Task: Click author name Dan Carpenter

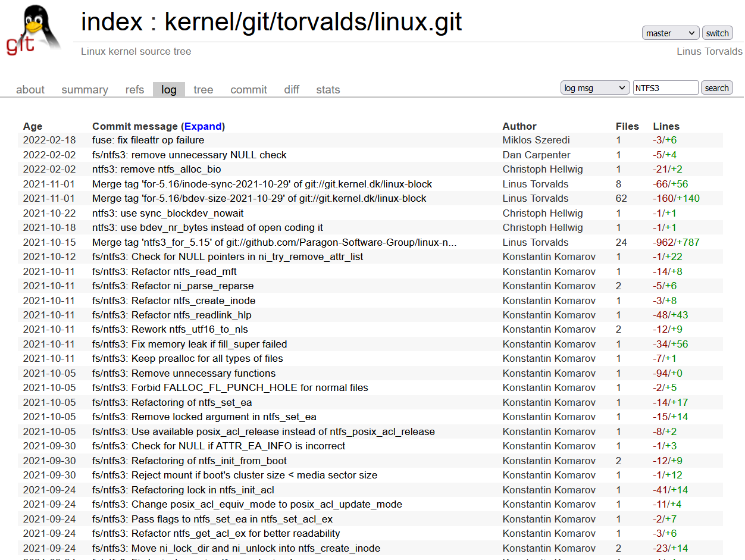Action: click(536, 155)
